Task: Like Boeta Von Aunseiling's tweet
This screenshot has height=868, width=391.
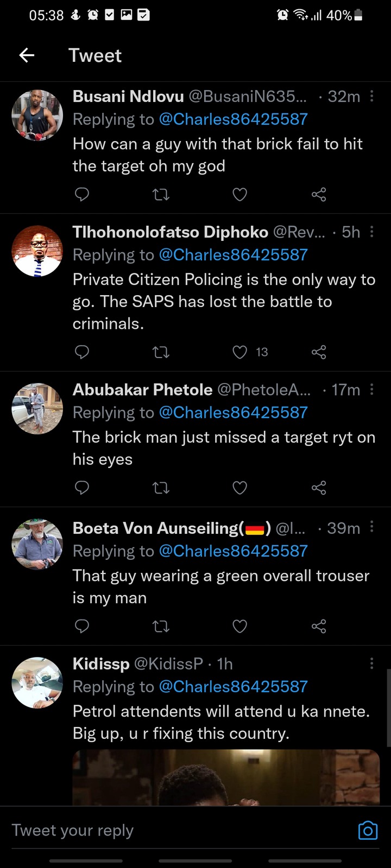Action: pos(240,626)
